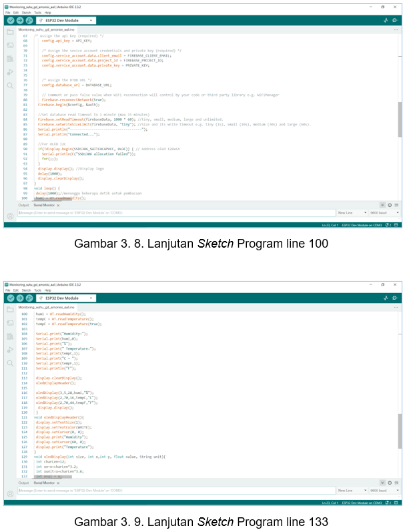Toggle autoscroll in Gambar 3.9 Serial Monitor

click(382, 483)
